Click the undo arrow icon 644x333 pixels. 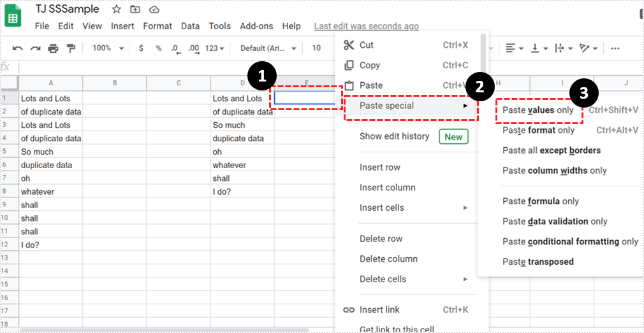click(x=18, y=48)
